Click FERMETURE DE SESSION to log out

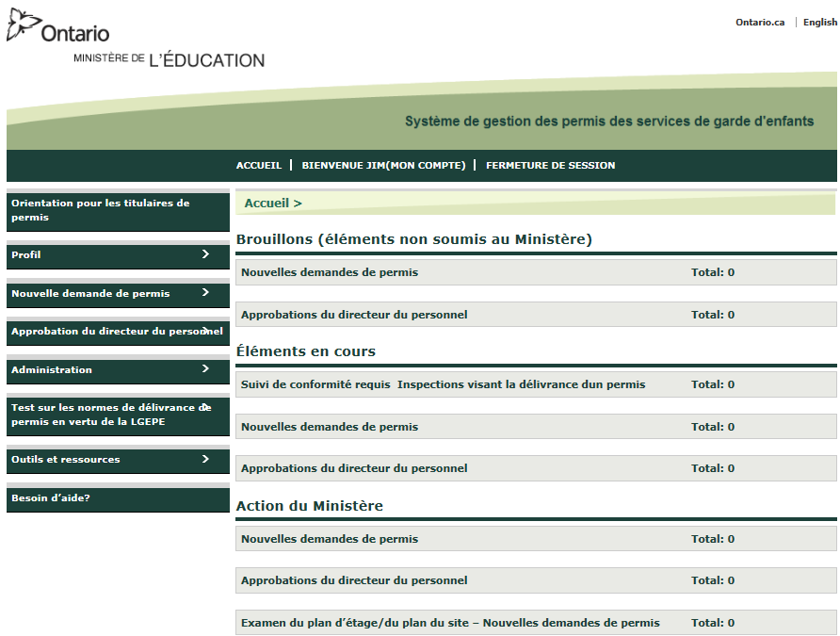550,165
